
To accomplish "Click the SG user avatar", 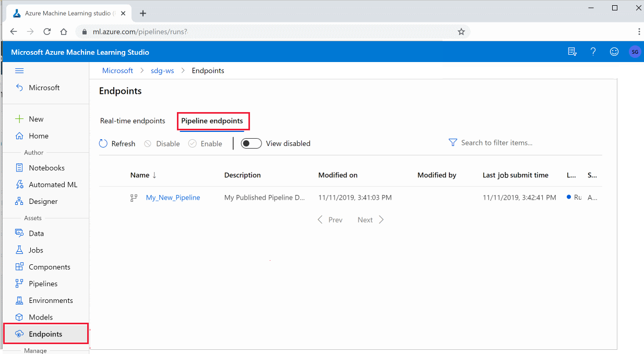I will pyautogui.click(x=635, y=52).
